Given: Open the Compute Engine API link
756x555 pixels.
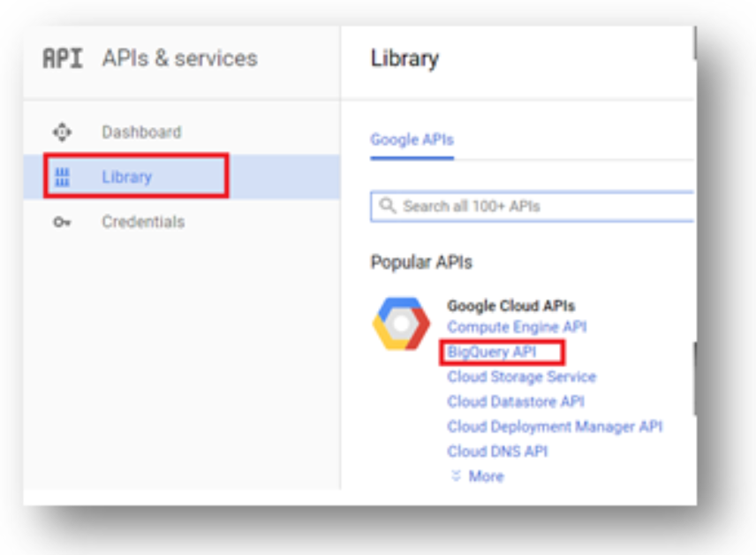Looking at the screenshot, I should click(517, 327).
